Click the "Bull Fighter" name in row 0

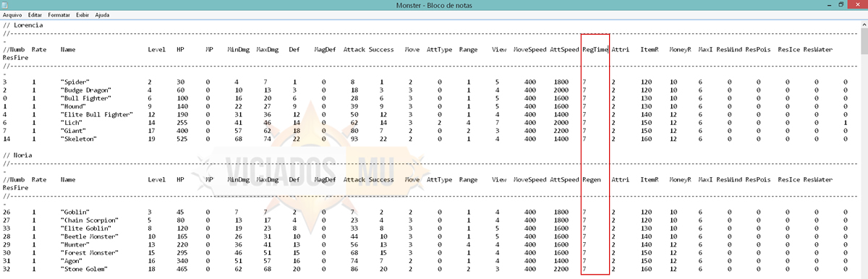[x=85, y=98]
